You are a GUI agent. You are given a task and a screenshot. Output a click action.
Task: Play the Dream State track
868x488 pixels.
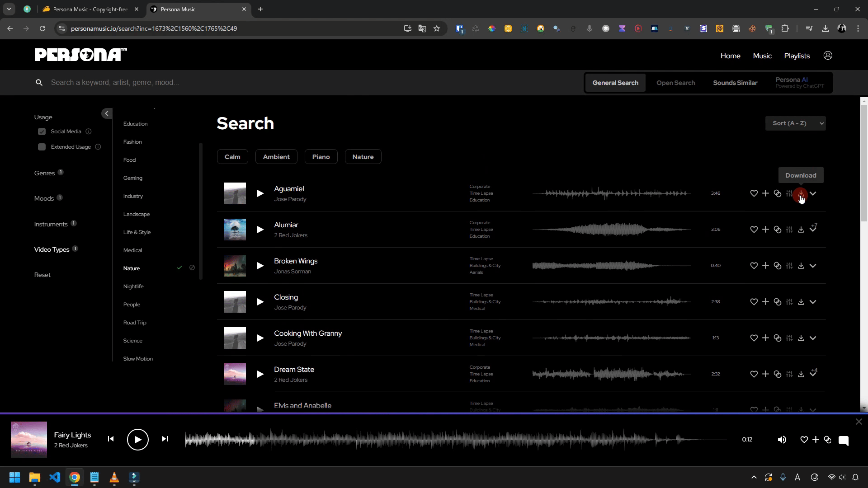[x=260, y=374]
